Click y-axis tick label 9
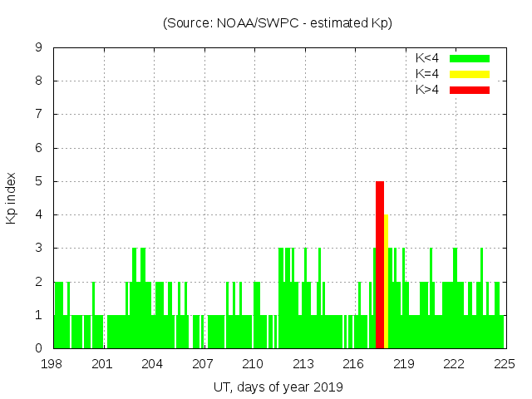532x399 pixels. [x=38, y=48]
